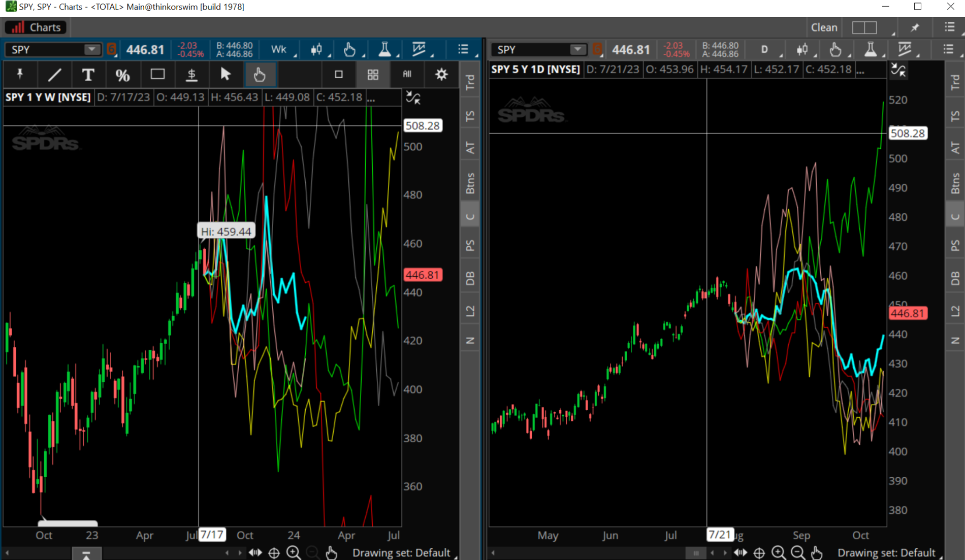Toggle the chart grid layout button
965x560 pixels.
pos(373,75)
